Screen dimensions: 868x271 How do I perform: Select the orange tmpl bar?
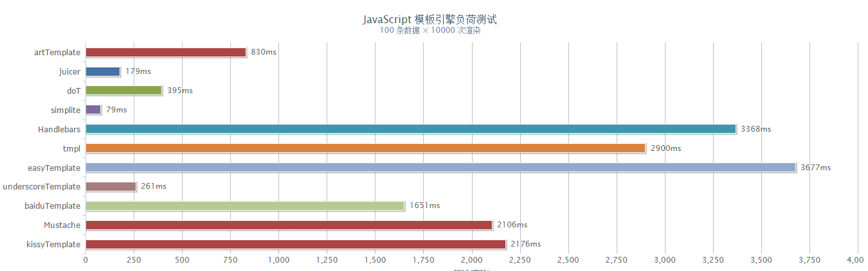point(365,148)
